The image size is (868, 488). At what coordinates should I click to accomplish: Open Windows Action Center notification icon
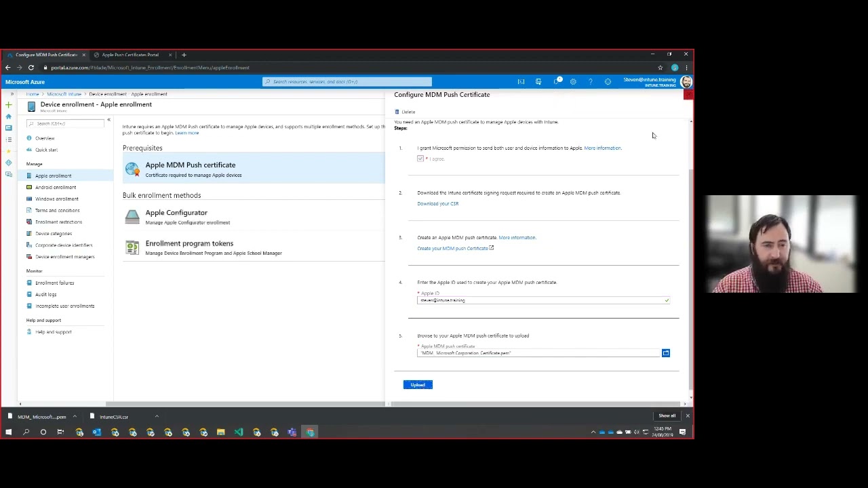click(x=683, y=432)
